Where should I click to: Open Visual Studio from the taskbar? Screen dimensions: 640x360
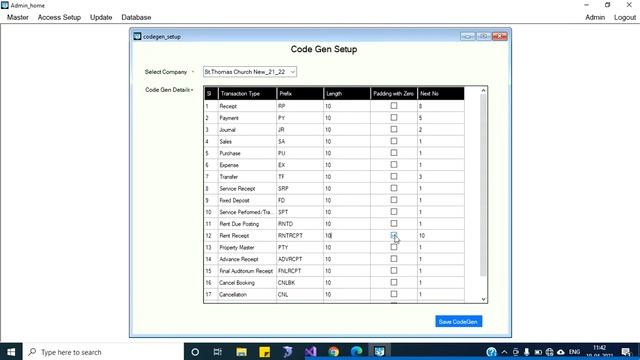tap(311, 352)
